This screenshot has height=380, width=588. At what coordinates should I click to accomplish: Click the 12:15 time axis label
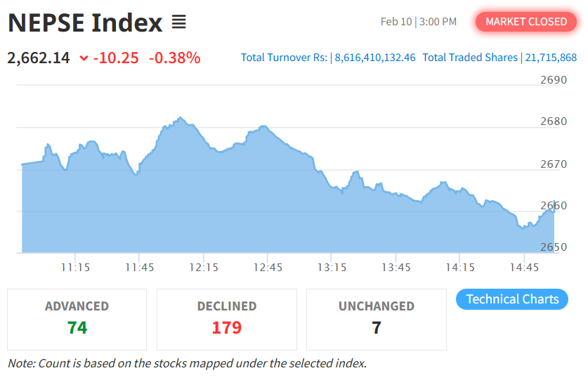click(x=204, y=268)
